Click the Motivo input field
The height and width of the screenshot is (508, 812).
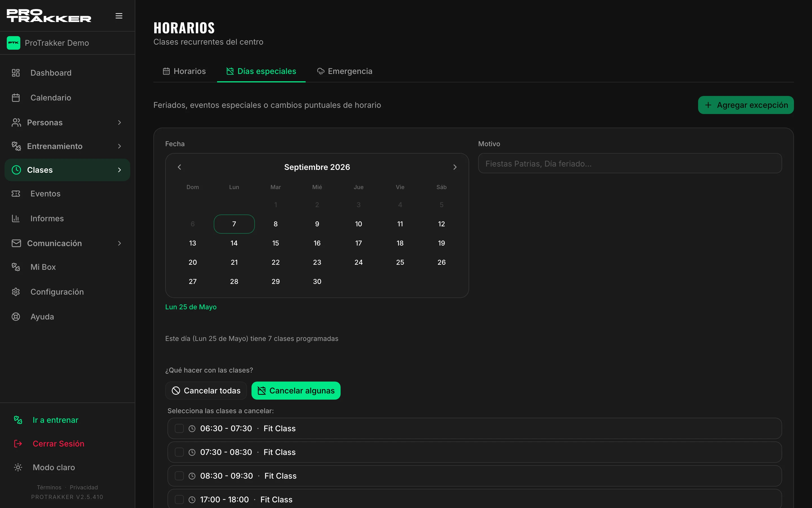[x=630, y=164]
